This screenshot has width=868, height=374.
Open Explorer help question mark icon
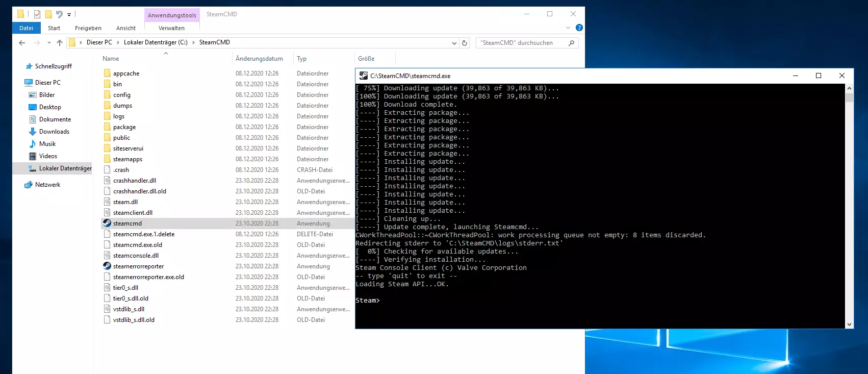[x=579, y=28]
